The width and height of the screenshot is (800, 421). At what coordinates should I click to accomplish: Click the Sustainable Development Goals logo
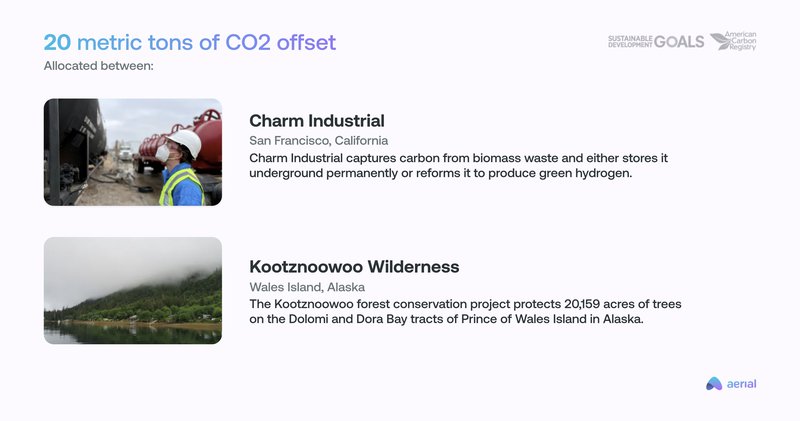pyautogui.click(x=656, y=42)
